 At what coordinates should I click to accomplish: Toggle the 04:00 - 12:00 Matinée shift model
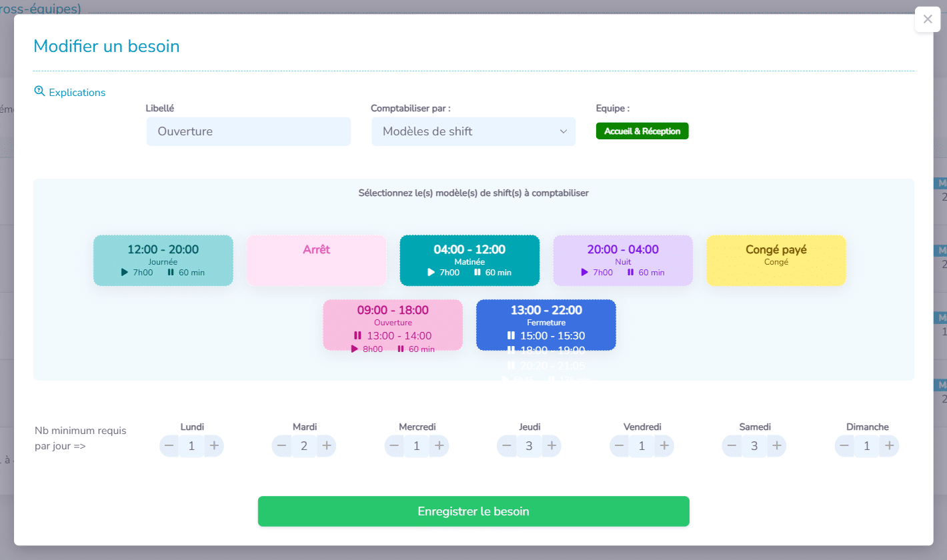coord(469,261)
